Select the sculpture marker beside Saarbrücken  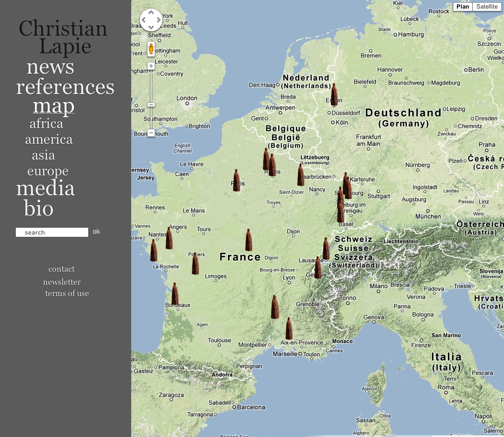[x=300, y=175]
